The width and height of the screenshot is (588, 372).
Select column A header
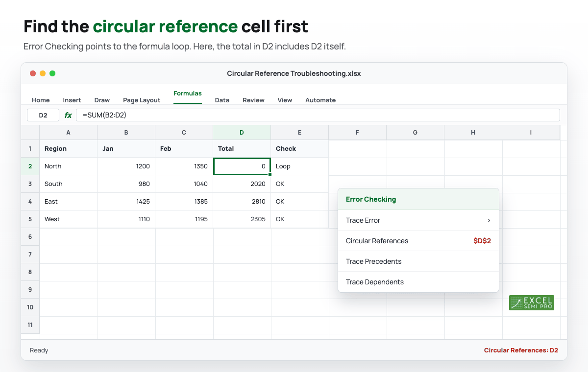(68, 132)
